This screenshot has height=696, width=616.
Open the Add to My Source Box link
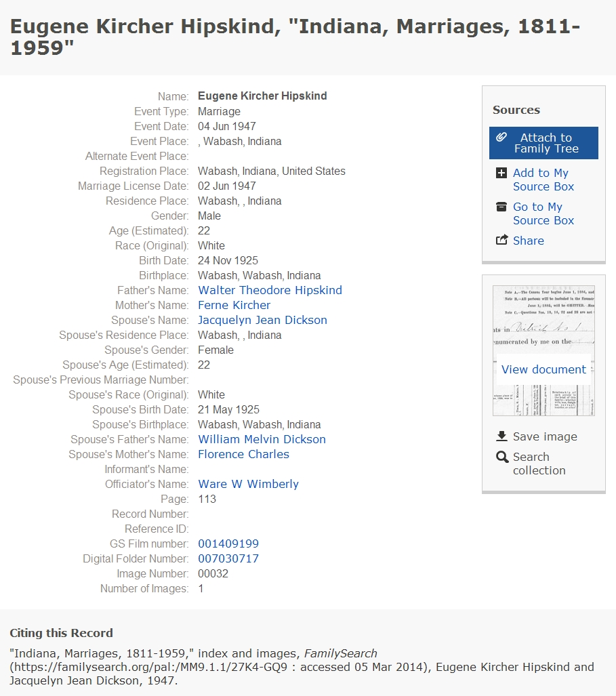pyautogui.click(x=543, y=180)
